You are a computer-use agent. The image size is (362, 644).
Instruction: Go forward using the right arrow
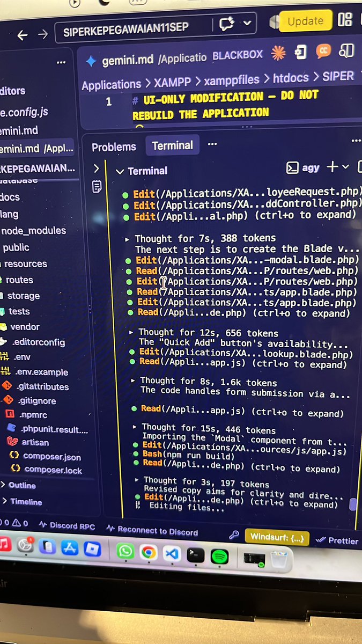click(x=42, y=35)
